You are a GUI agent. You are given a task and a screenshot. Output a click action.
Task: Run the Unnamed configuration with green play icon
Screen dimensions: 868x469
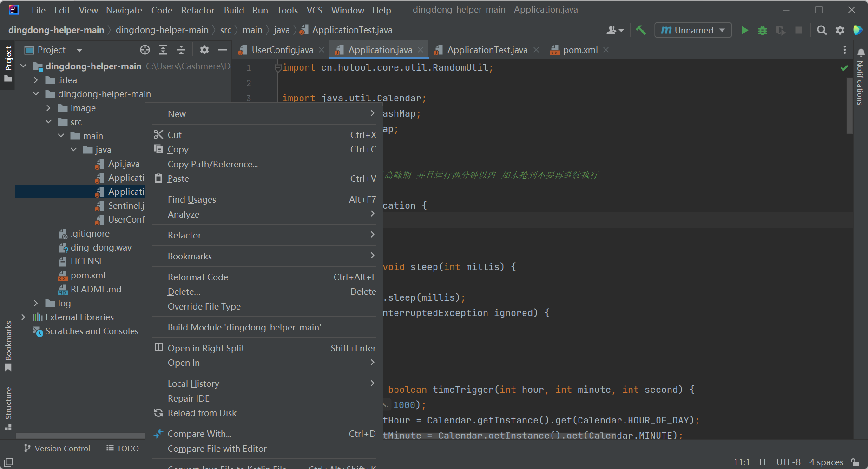[x=744, y=30]
